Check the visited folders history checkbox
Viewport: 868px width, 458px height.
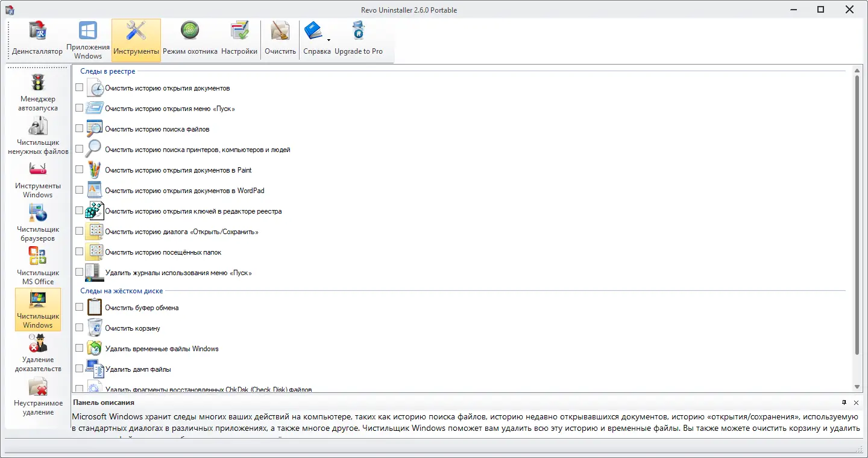click(x=80, y=252)
